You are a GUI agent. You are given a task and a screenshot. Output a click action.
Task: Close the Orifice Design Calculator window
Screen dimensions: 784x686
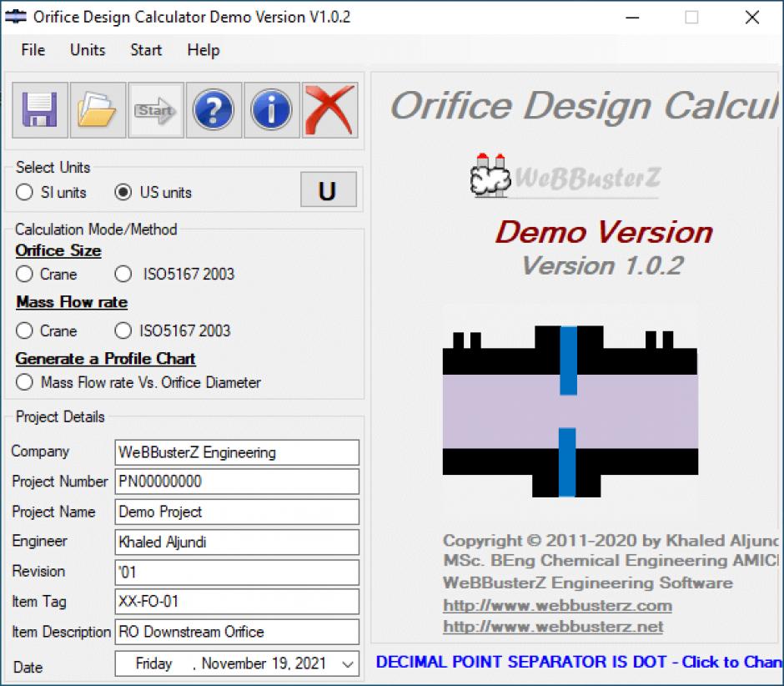(x=752, y=18)
